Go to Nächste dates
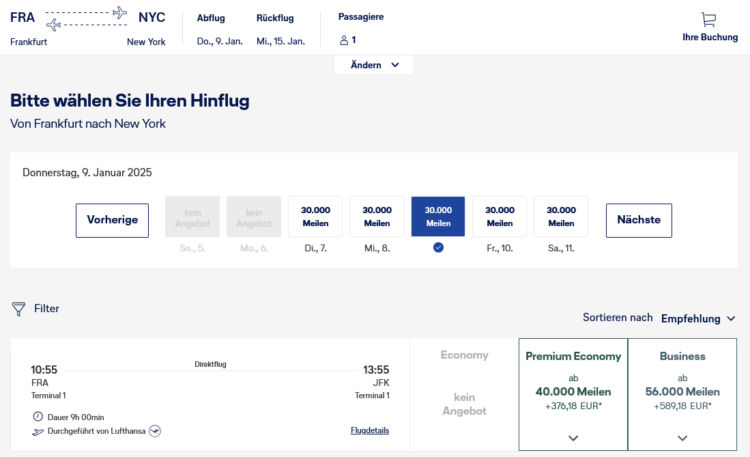 (x=638, y=220)
